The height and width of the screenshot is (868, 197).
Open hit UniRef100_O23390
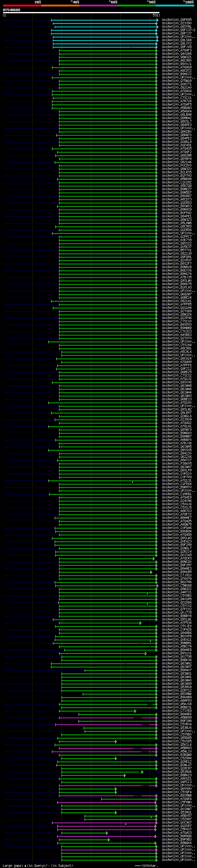coord(177,23)
